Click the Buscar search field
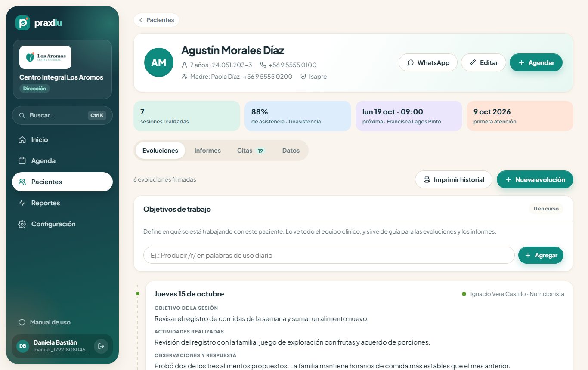Image resolution: width=588 pixels, height=370 pixels. pyautogui.click(x=62, y=115)
